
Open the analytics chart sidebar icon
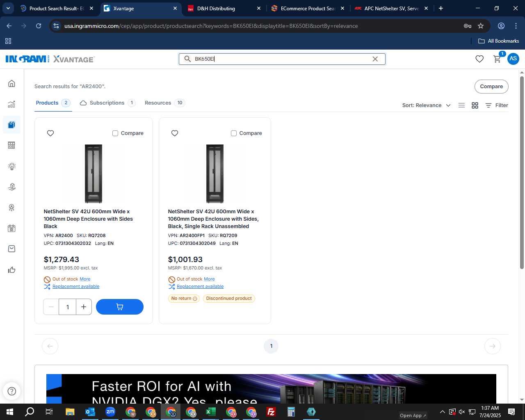pos(11,104)
